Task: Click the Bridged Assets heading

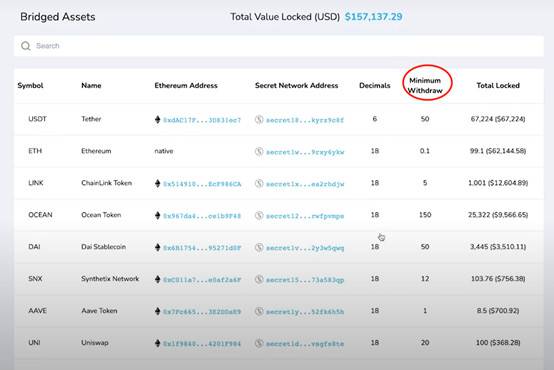Action: [x=58, y=17]
